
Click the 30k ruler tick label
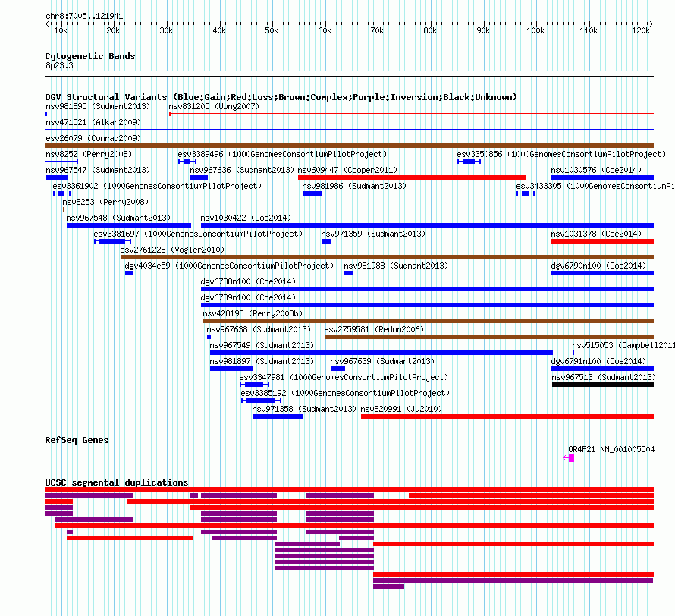click(166, 30)
